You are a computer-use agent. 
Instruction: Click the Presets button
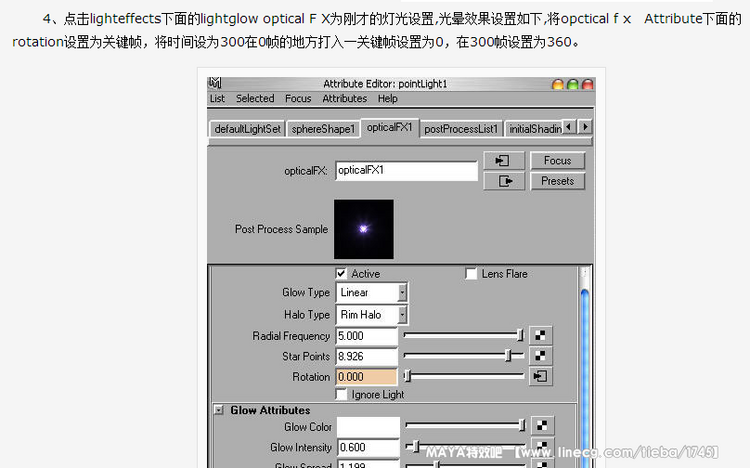click(x=558, y=181)
